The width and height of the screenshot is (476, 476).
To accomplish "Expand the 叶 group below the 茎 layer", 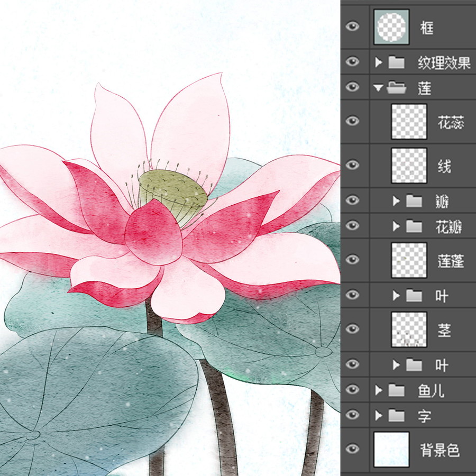I will coord(396,364).
